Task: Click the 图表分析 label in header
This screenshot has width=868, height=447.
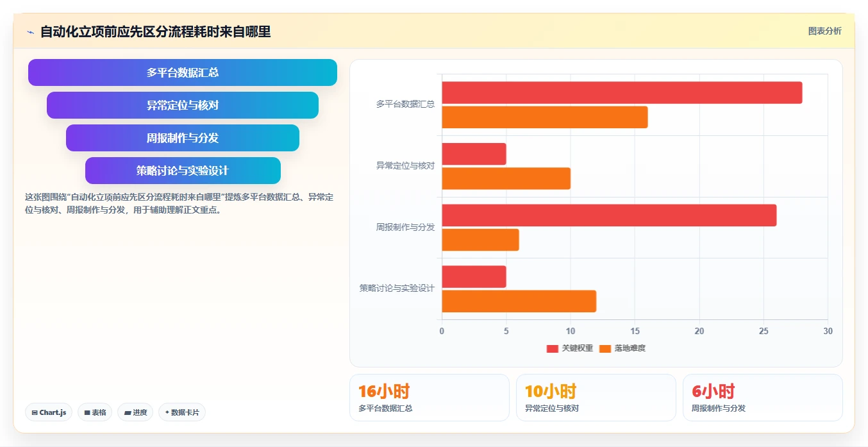Action: coord(824,31)
